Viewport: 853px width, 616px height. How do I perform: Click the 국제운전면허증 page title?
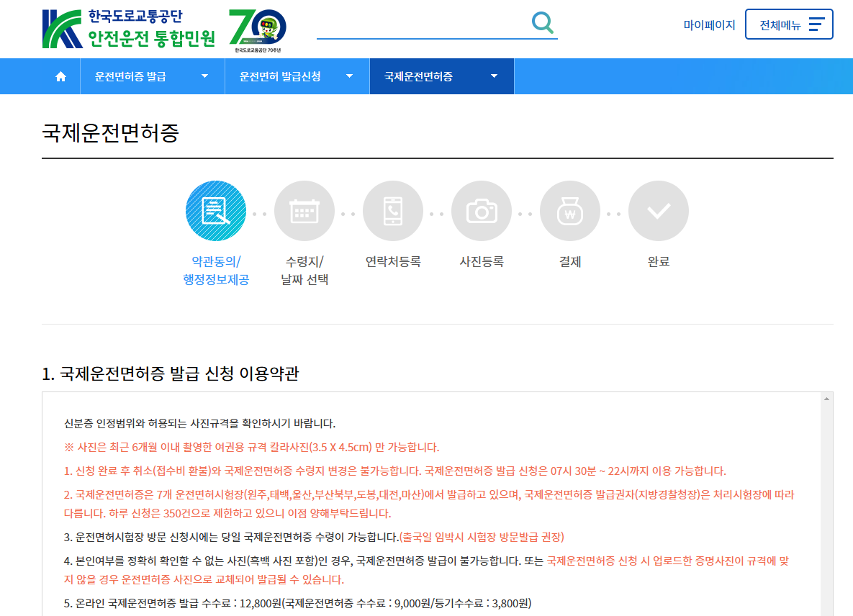[110, 132]
